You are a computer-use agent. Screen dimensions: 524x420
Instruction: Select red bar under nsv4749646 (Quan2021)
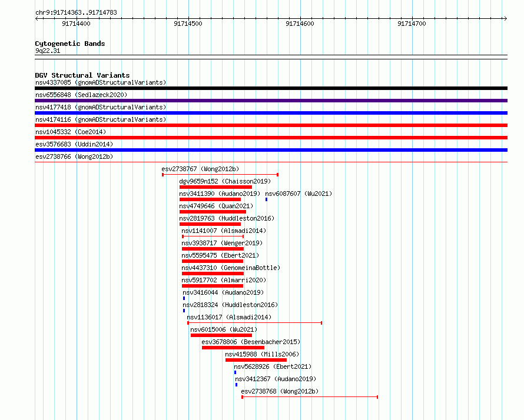pos(213,212)
